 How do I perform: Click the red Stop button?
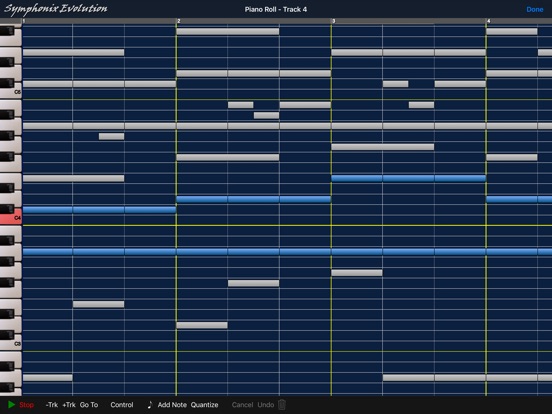[x=26, y=405]
